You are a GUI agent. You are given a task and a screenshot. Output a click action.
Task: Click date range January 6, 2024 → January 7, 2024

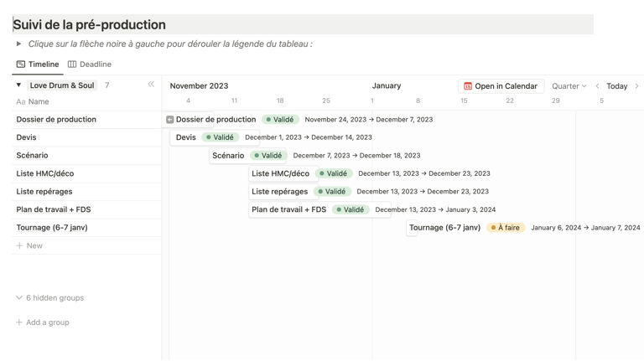tap(585, 228)
